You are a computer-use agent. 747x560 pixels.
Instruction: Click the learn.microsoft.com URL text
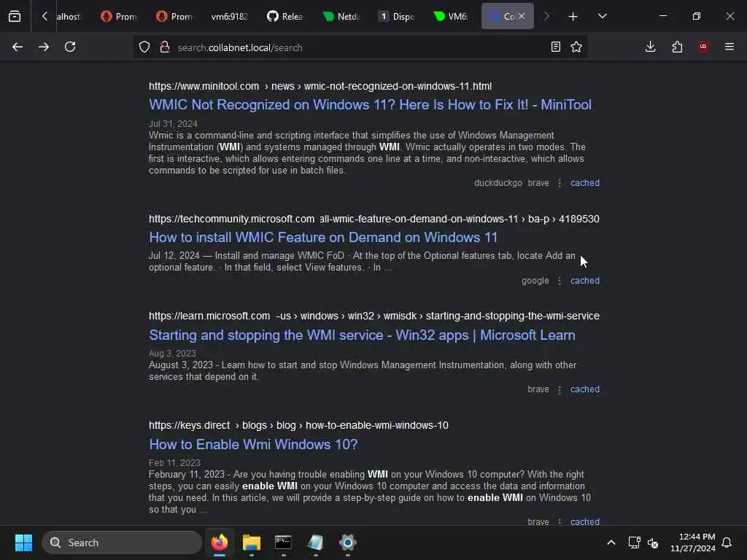pyautogui.click(x=209, y=316)
